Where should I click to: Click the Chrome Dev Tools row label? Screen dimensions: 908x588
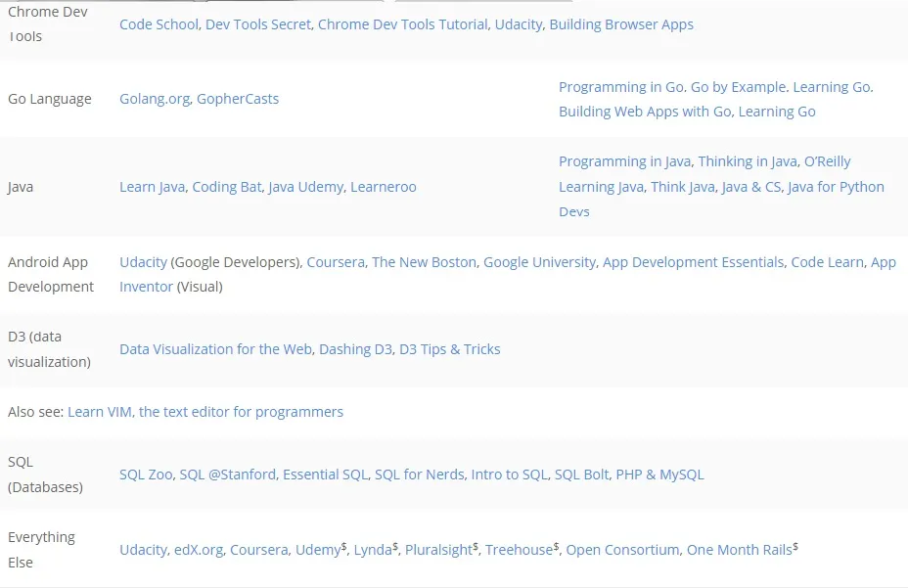(48, 24)
